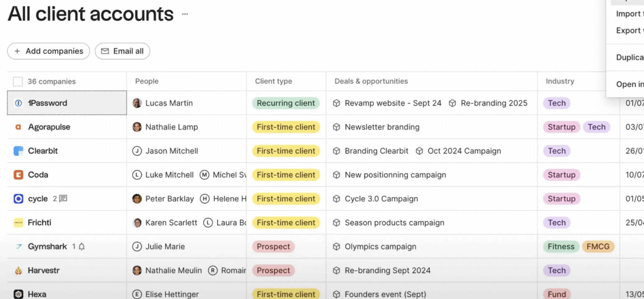
Task: Click Jason Mitchell's initial avatar
Action: 137,151
